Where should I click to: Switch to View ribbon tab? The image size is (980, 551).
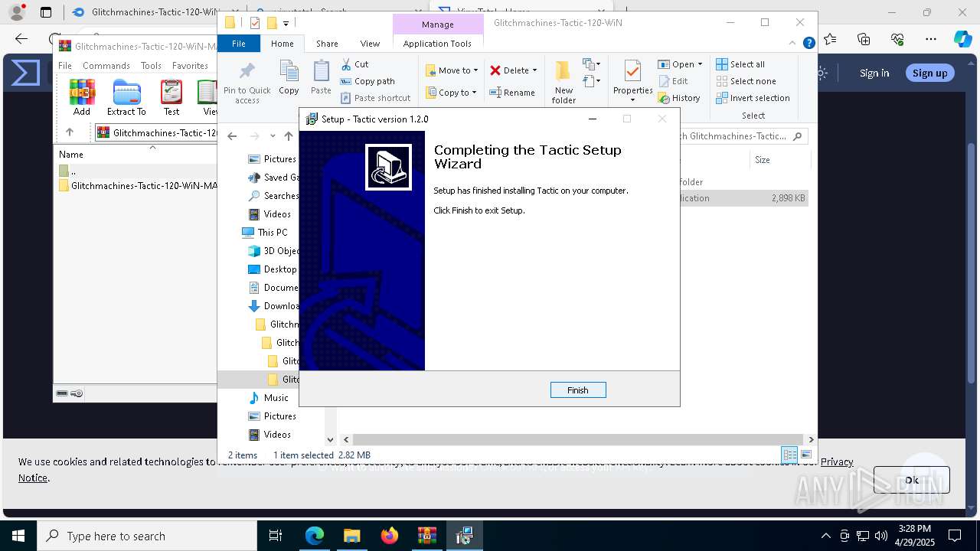(370, 44)
